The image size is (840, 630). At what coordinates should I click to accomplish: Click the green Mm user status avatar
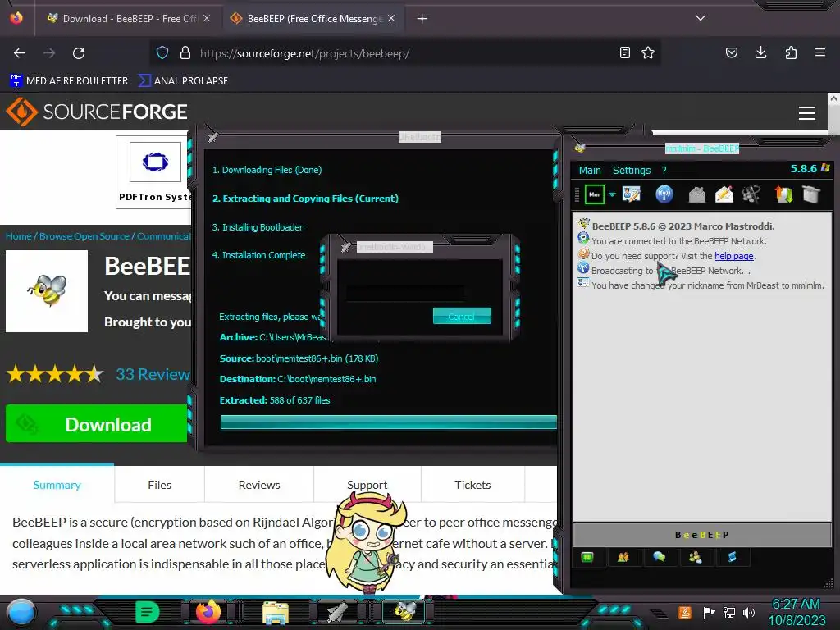tap(594, 194)
